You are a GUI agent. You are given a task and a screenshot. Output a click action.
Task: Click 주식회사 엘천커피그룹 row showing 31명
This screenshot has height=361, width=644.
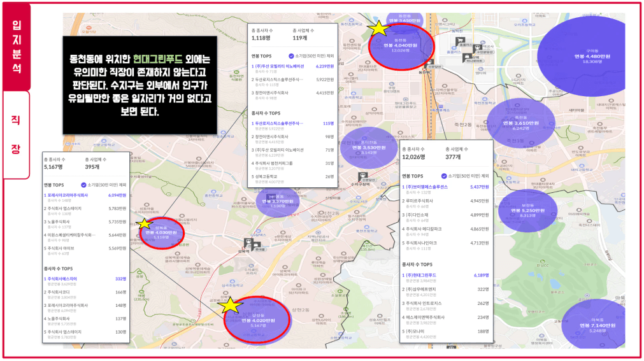click(292, 166)
